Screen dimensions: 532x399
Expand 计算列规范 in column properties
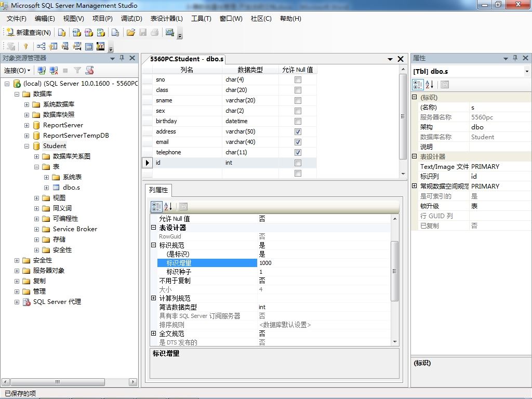153,298
